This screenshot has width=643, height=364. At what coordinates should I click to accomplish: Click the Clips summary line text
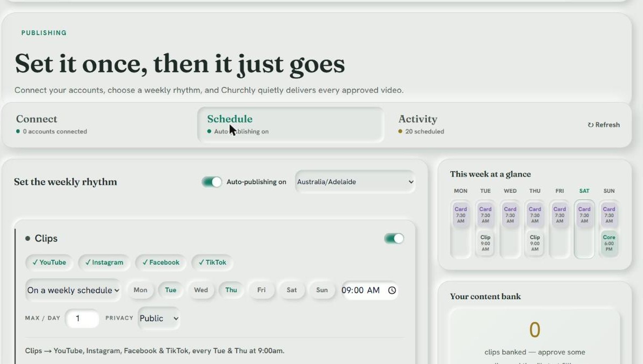[155, 351]
